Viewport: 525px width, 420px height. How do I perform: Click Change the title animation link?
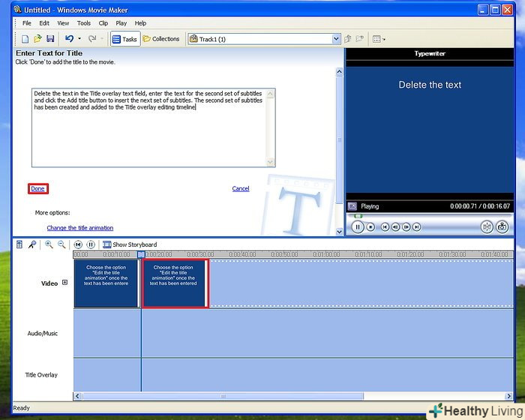(x=79, y=228)
